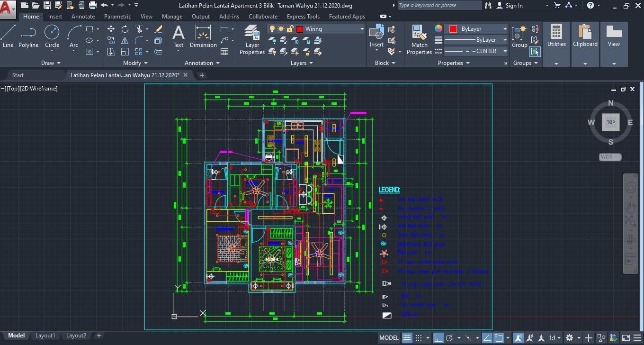
Task: Open the 1:1 annotation scale dropdown
Action: (555, 338)
